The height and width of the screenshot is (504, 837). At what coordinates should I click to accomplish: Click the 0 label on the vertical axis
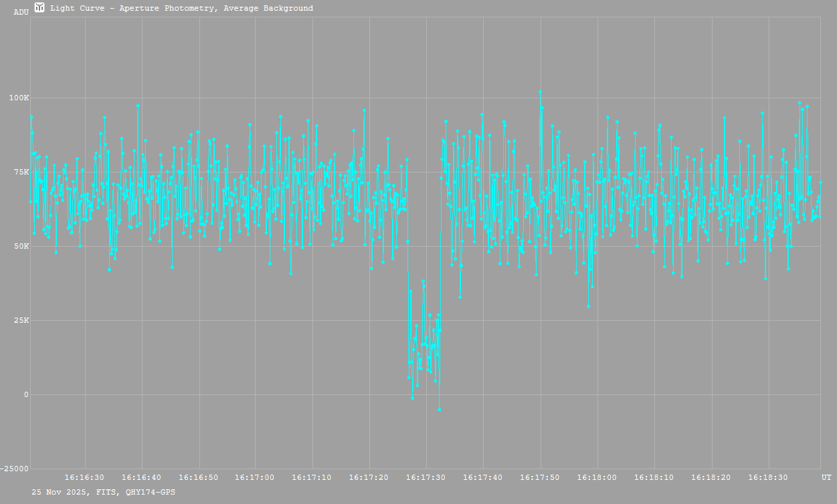coord(26,395)
